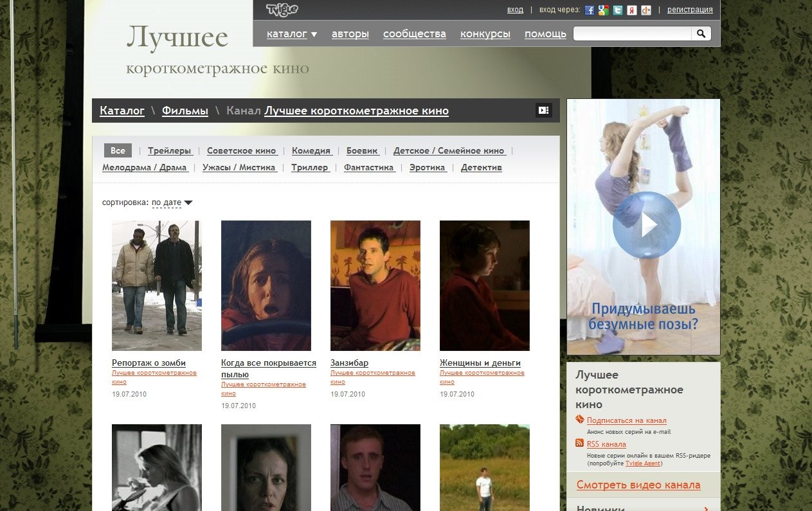Screen dimensions: 812x511
Task: Open the black-and-white woman thumbnail
Action: coord(157,467)
